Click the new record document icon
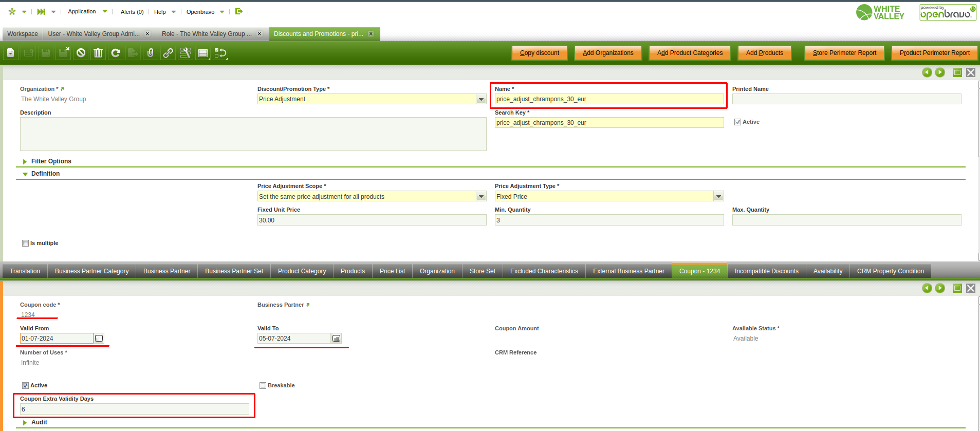Image resolution: width=980 pixels, height=431 pixels. click(11, 53)
